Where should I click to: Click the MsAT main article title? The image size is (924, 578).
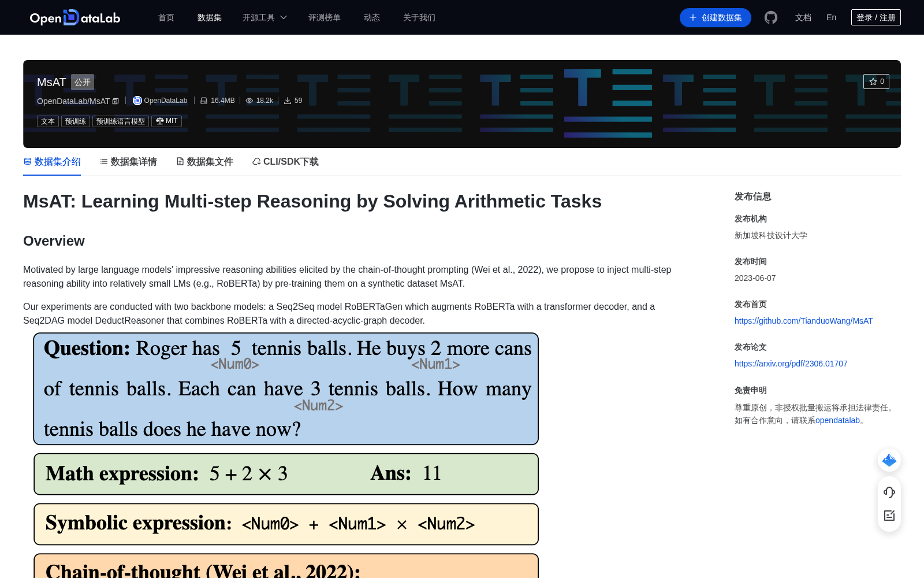[x=312, y=201]
